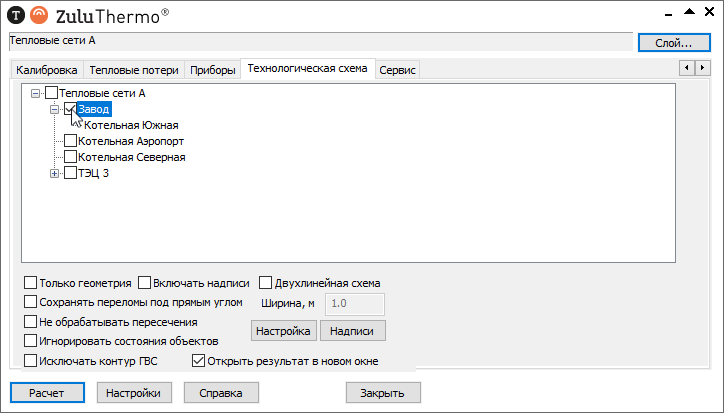Enable Включать надписи option
The width and height of the screenshot is (724, 413).
click(145, 283)
